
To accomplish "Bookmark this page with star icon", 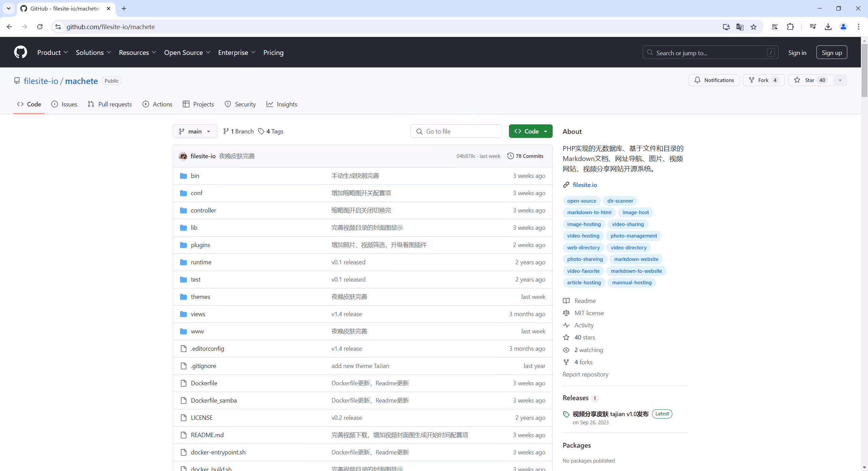I will (x=753, y=27).
